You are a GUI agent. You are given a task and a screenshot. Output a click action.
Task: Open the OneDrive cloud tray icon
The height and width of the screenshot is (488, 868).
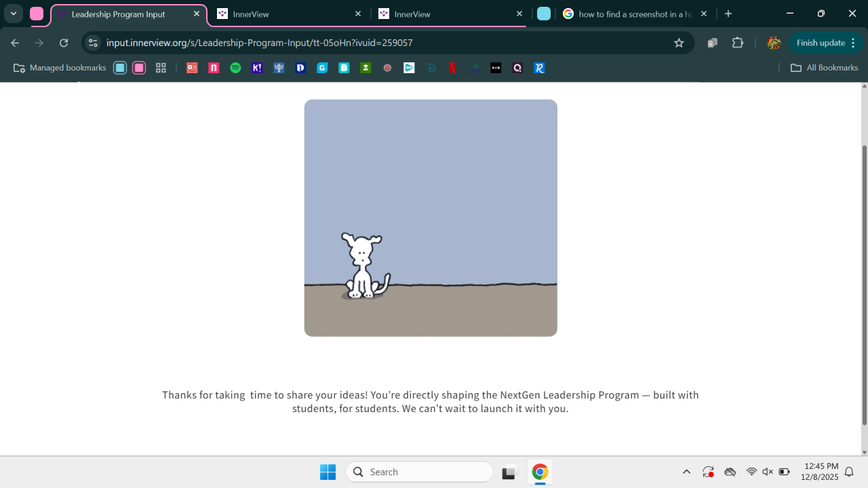[730, 472]
